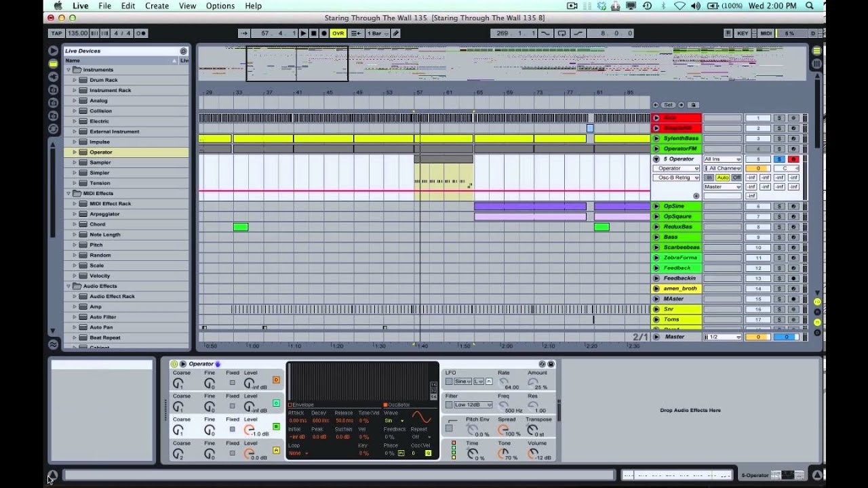Viewport: 868px width, 488px height.
Task: Jump to next locator arrow
Action: click(680, 105)
